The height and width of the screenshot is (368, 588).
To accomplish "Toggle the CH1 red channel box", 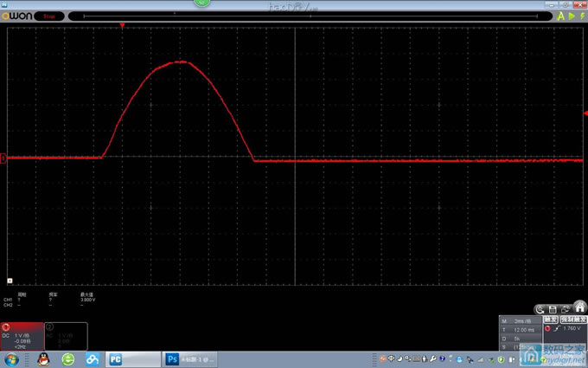I will (22, 337).
